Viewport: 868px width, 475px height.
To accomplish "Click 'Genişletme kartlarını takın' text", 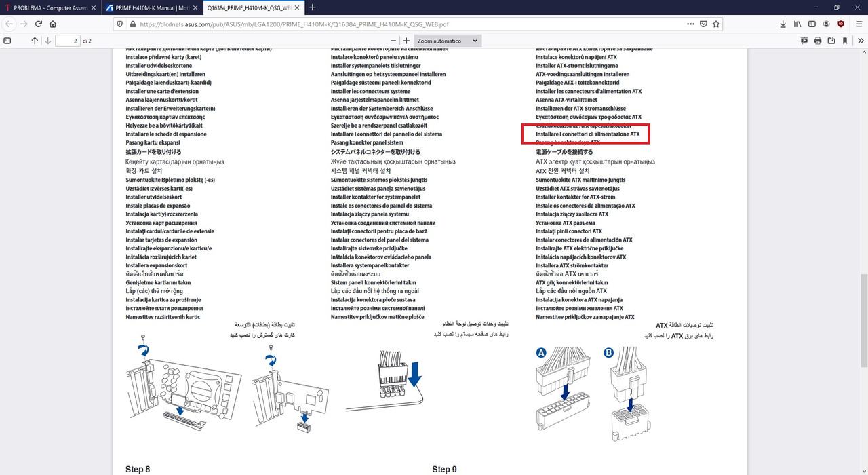I will point(158,282).
